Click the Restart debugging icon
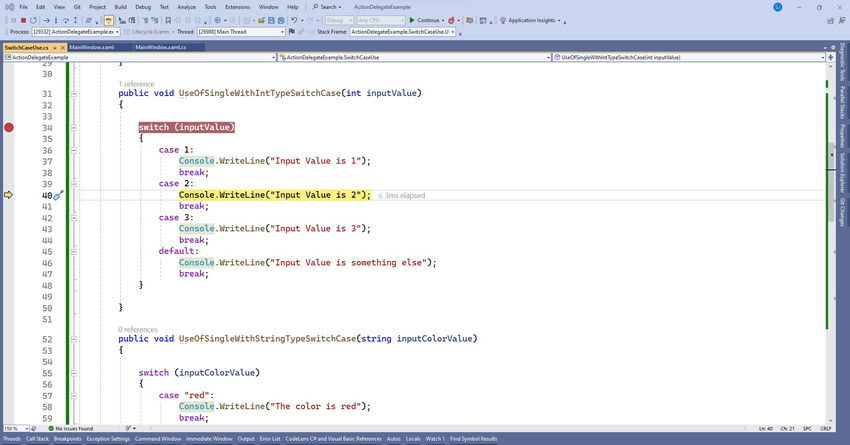 [34, 19]
